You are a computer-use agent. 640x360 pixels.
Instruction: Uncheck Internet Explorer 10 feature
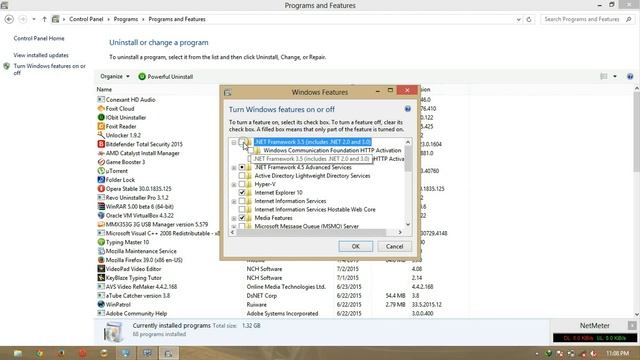click(242, 193)
